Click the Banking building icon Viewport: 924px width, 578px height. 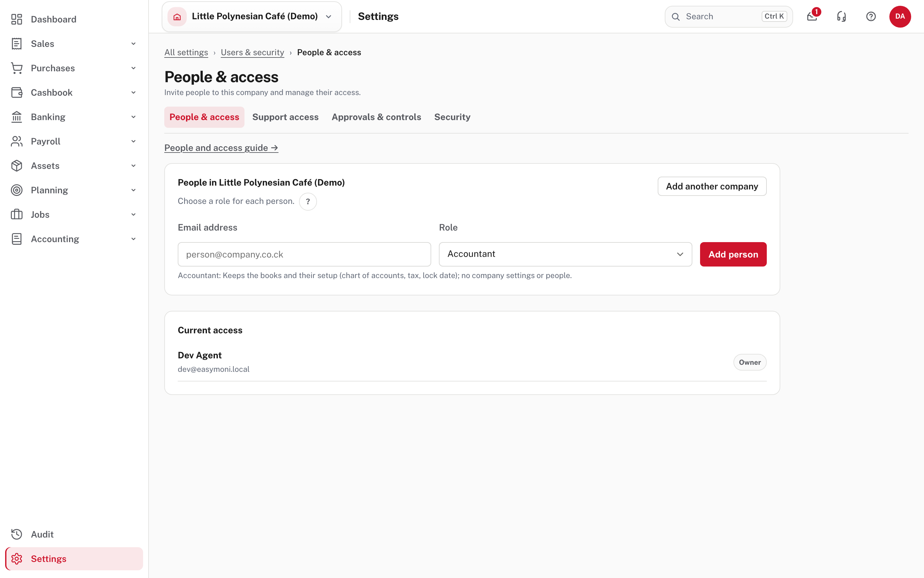[x=16, y=117]
